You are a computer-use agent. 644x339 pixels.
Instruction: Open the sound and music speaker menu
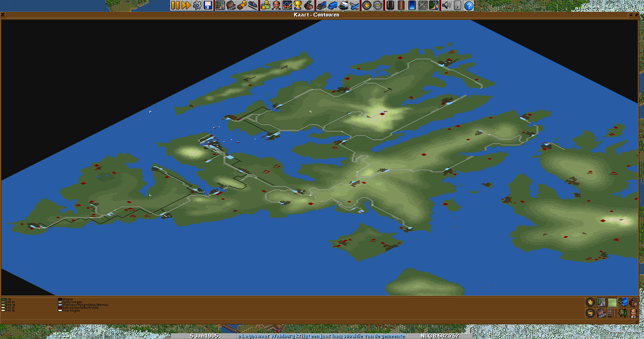click(446, 5)
